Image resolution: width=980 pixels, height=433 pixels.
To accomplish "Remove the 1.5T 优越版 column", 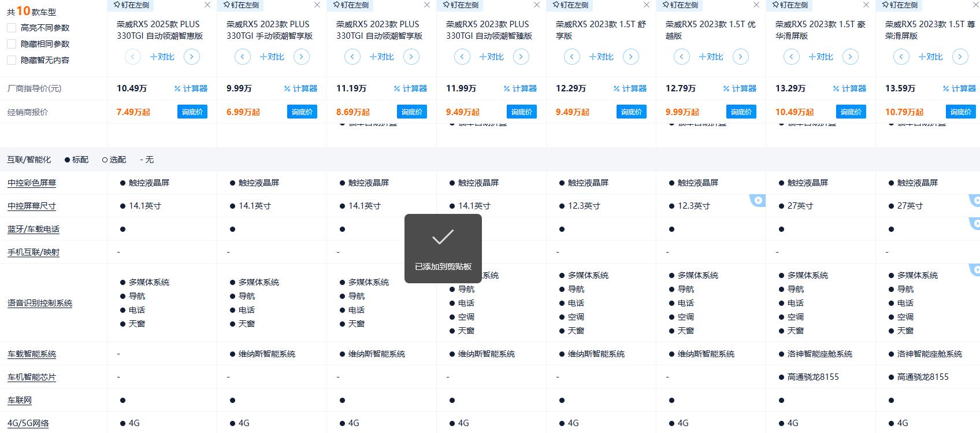I will point(756,5).
